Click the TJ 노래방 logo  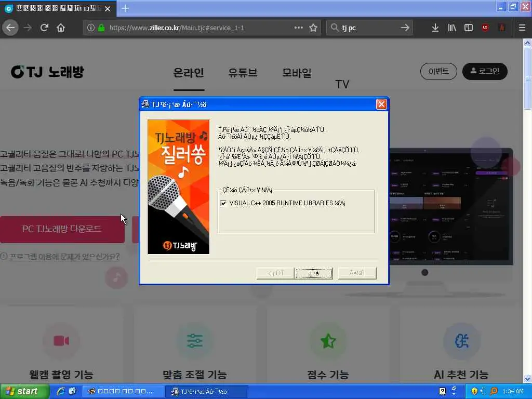pyautogui.click(x=47, y=72)
